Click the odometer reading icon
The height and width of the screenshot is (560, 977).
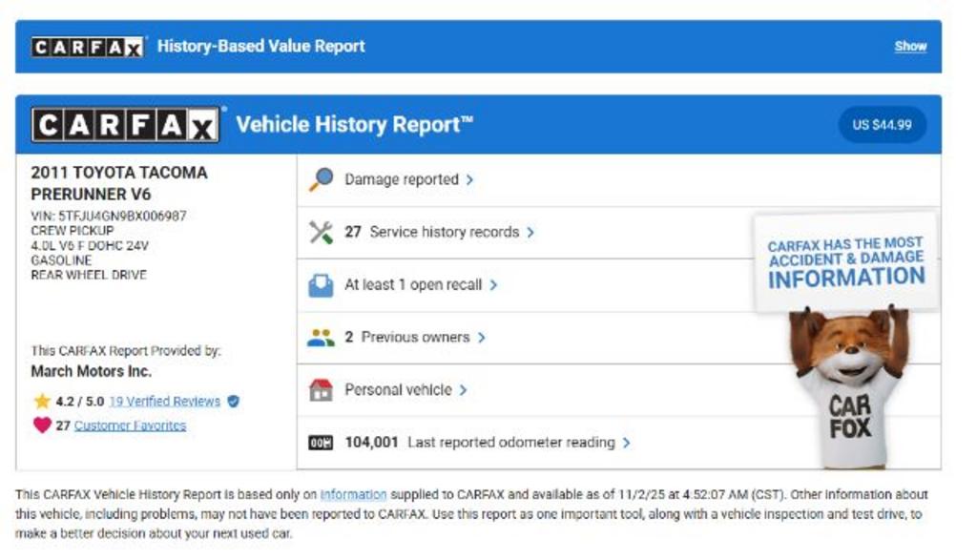pyautogui.click(x=322, y=443)
